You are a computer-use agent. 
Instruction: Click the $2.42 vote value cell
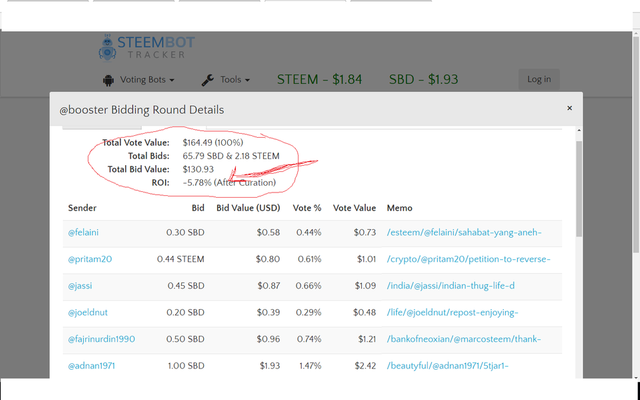pos(365,366)
